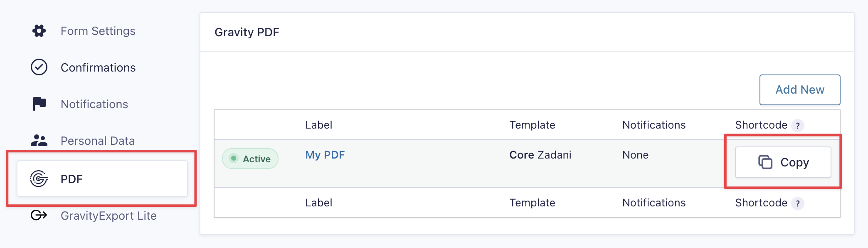Select the Confirmations checkmark icon
868x248 pixels.
click(x=38, y=67)
